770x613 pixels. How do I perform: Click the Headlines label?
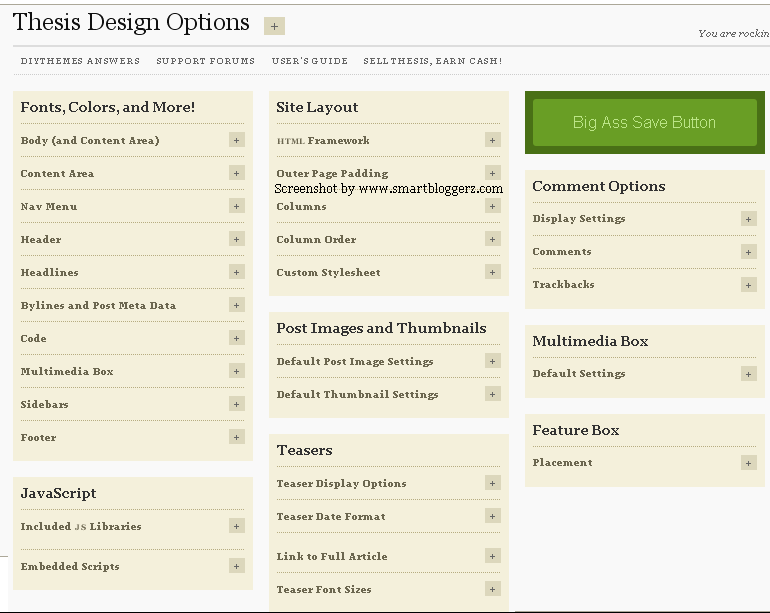[49, 272]
